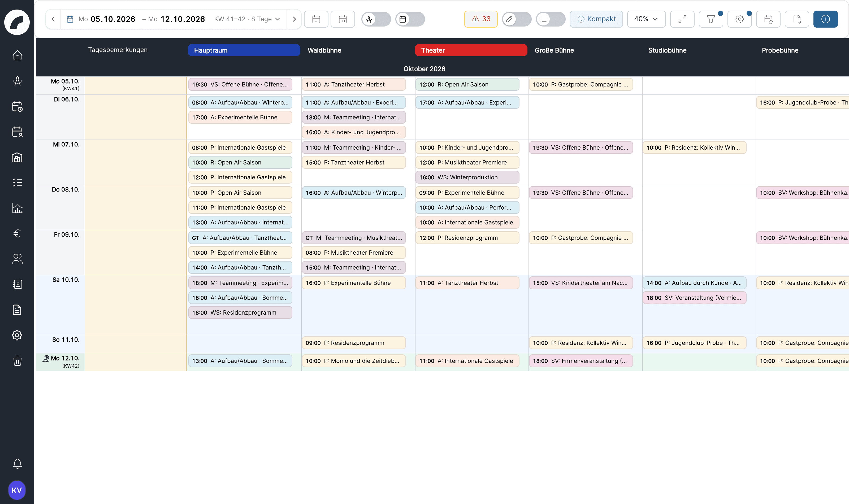Open the fullscreen expand arrows icon
This screenshot has width=849, height=504.
pos(682,19)
